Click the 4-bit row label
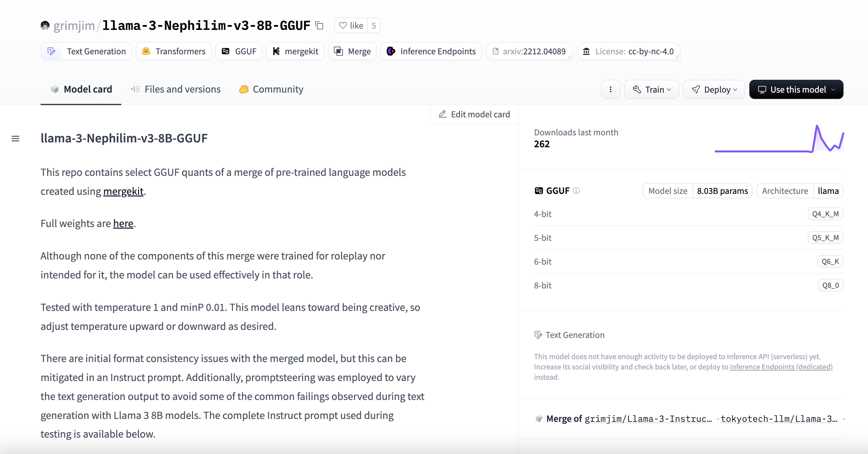 [x=542, y=214]
